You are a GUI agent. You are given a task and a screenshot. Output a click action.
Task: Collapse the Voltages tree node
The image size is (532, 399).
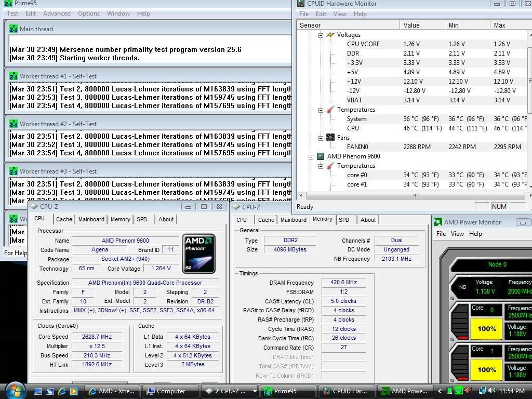click(x=321, y=35)
